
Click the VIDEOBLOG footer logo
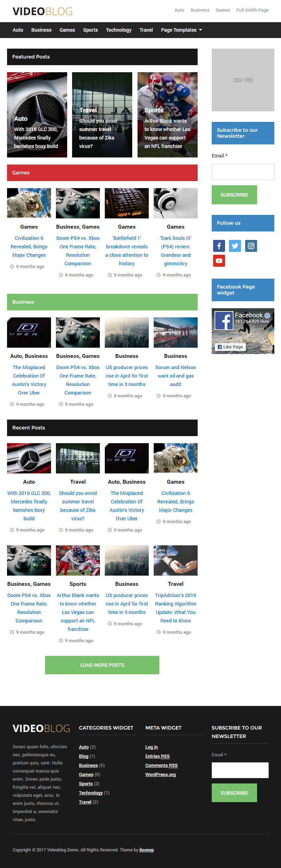point(41,728)
